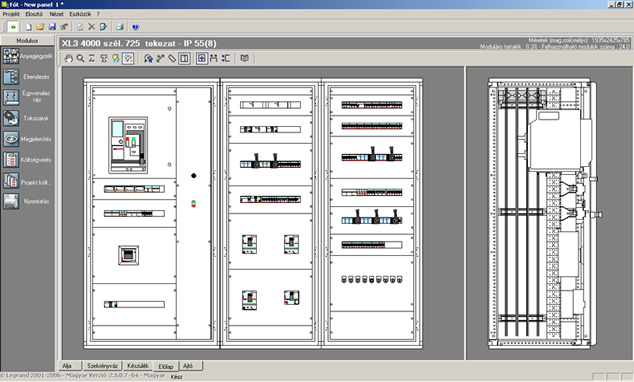Click the black dot on left cabinet door

click(x=194, y=175)
